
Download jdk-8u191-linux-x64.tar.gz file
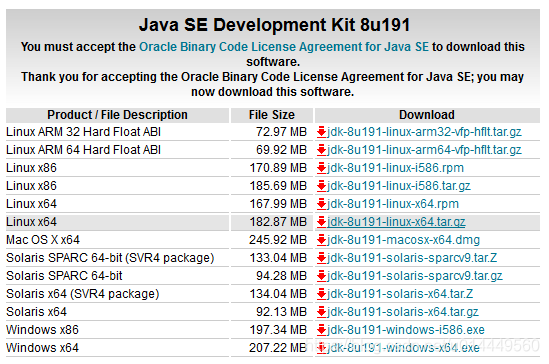(x=396, y=222)
